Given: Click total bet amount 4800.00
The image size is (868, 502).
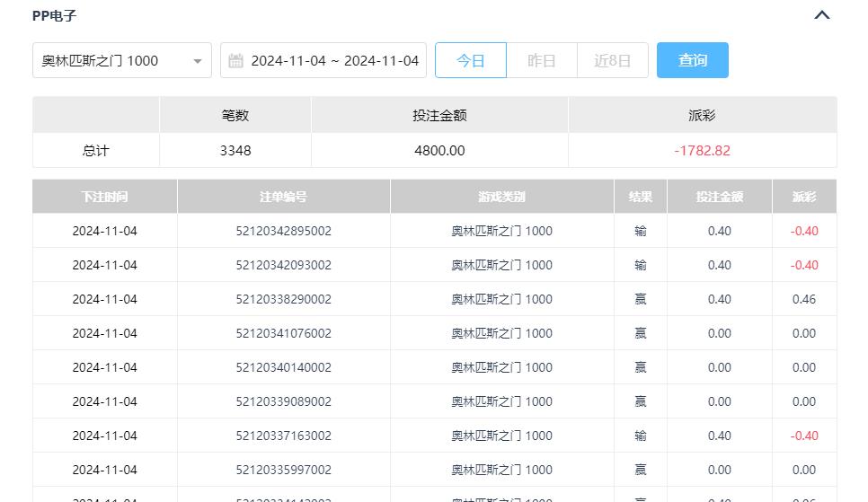Looking at the screenshot, I should click(439, 151).
